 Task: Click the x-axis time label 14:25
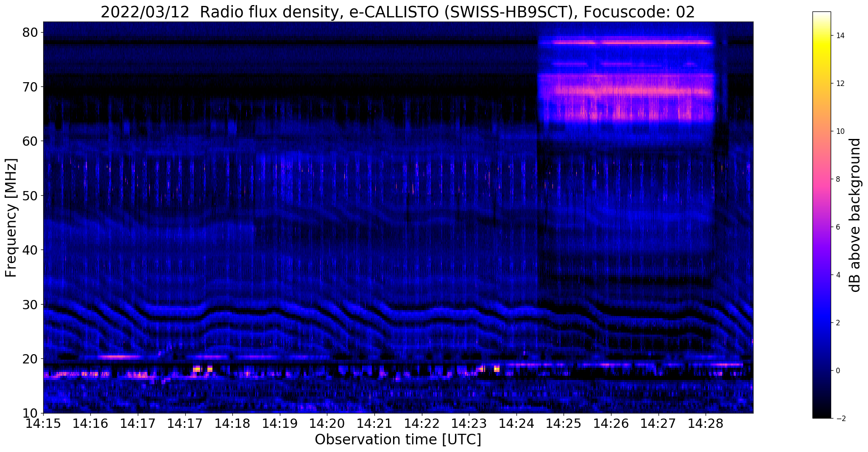[564, 424]
